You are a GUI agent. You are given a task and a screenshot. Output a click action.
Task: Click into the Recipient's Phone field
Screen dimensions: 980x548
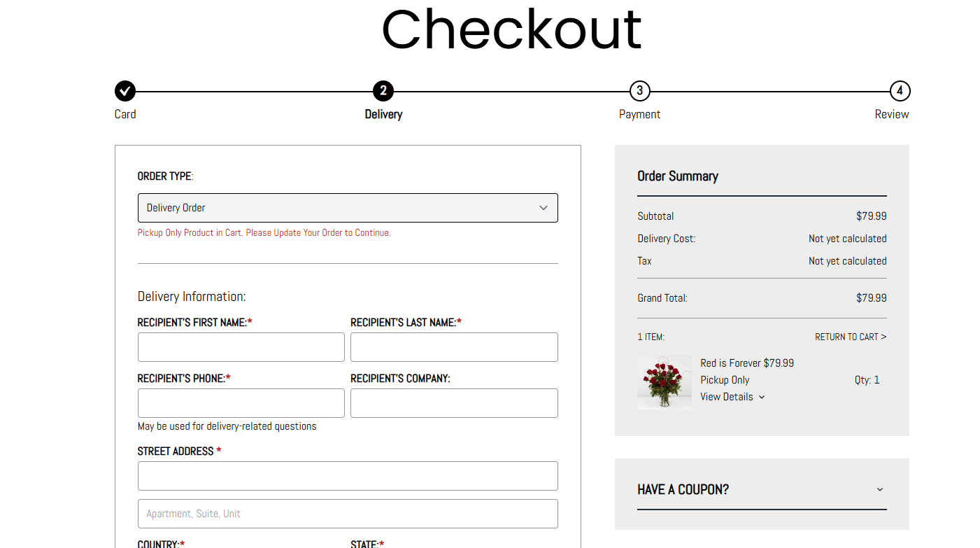(x=241, y=403)
